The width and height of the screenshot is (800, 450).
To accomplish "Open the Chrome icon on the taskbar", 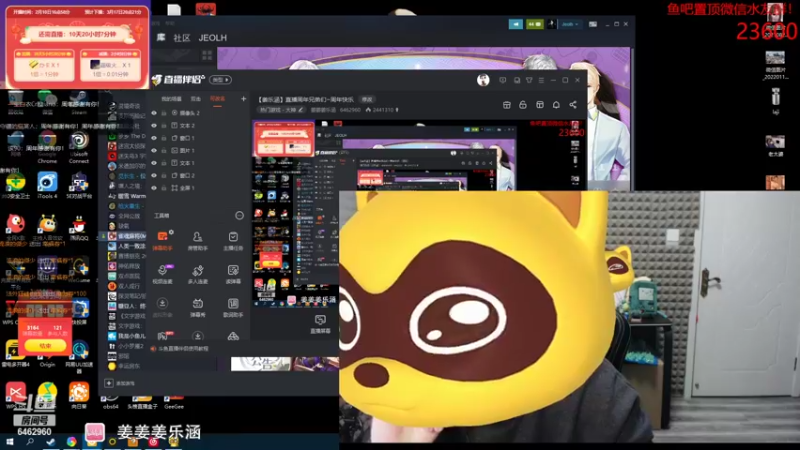I will (x=71, y=442).
